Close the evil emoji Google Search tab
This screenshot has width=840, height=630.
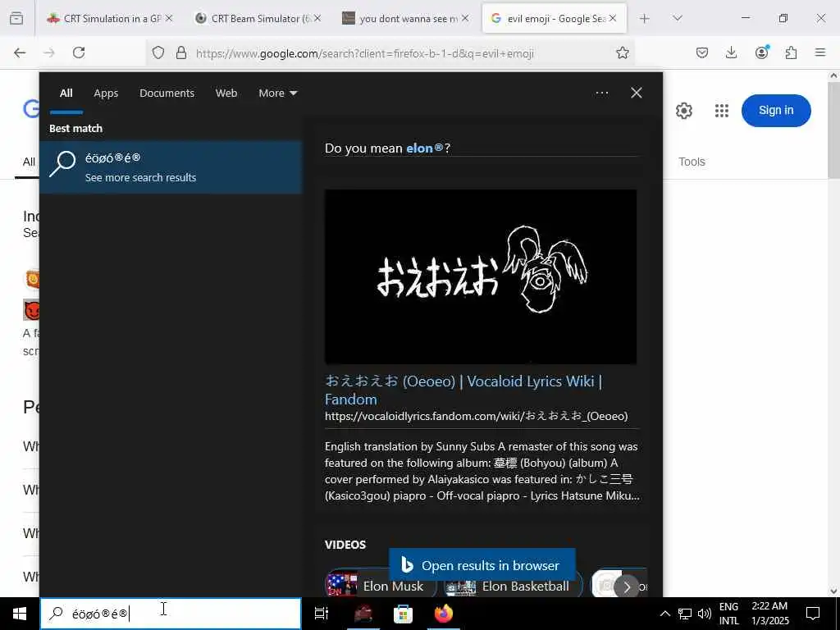pyautogui.click(x=613, y=18)
